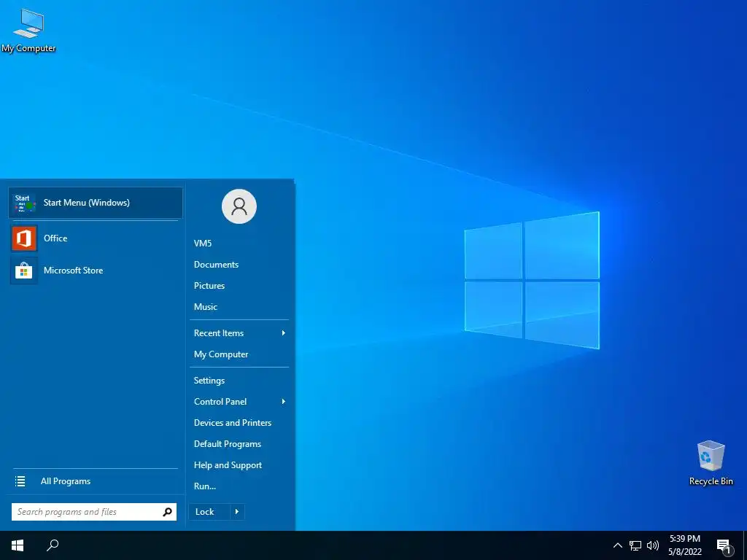Click the Microsoft Store bag icon
The image size is (747, 560).
coord(24,271)
